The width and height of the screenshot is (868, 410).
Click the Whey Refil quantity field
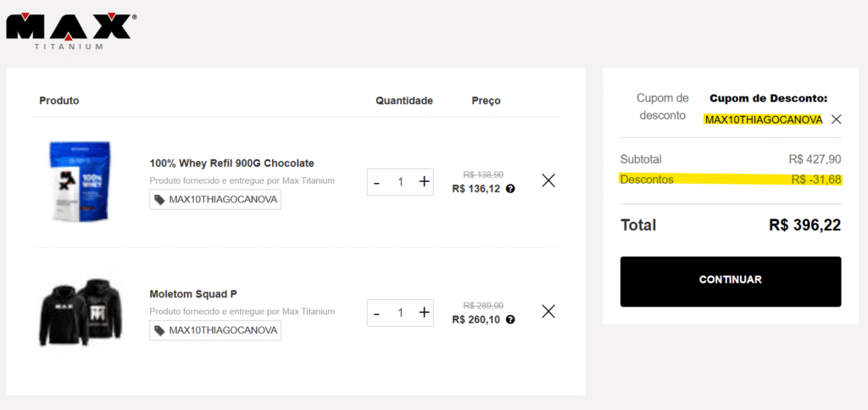[x=400, y=182]
